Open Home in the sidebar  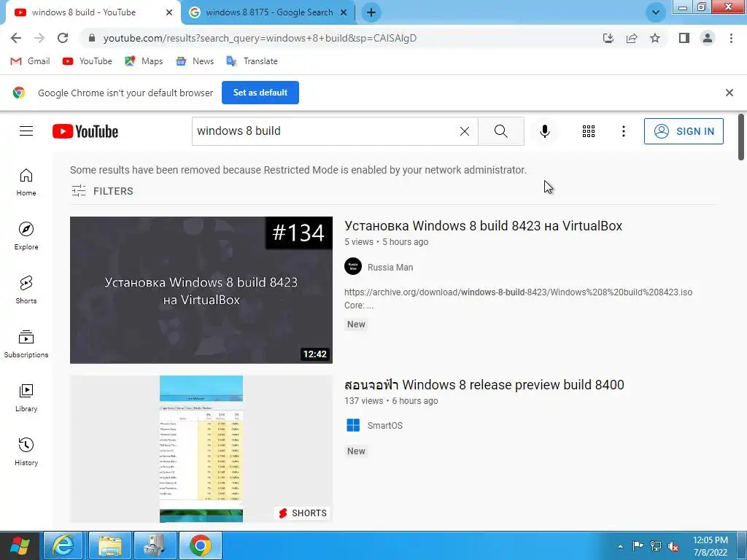click(26, 182)
